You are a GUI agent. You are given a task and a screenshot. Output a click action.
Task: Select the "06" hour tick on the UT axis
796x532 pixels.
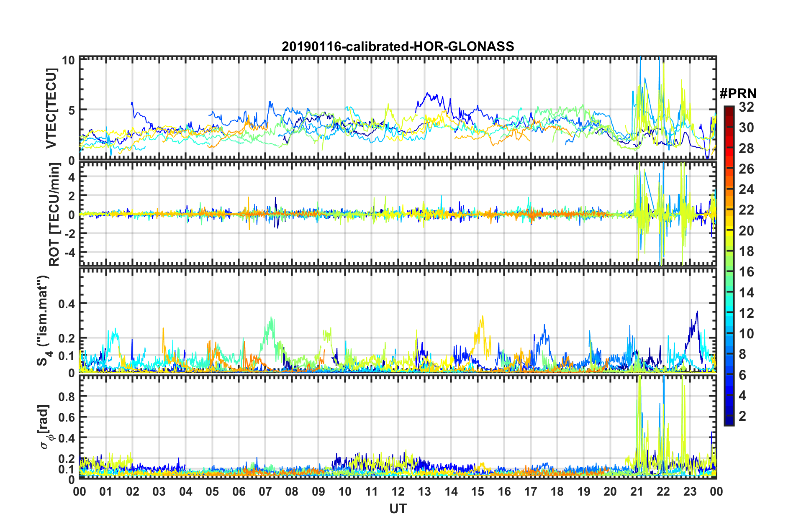(x=239, y=491)
